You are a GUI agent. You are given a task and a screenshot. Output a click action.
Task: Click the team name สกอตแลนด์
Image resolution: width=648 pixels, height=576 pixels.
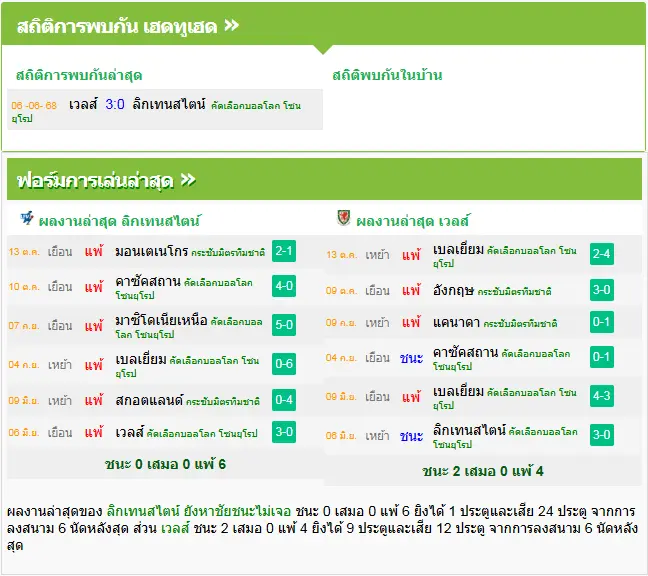[x=149, y=400]
